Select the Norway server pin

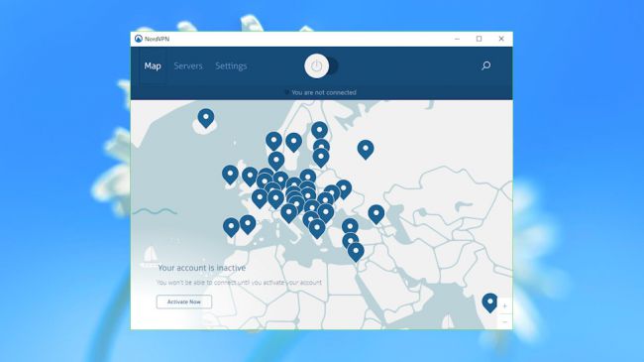[x=273, y=141]
